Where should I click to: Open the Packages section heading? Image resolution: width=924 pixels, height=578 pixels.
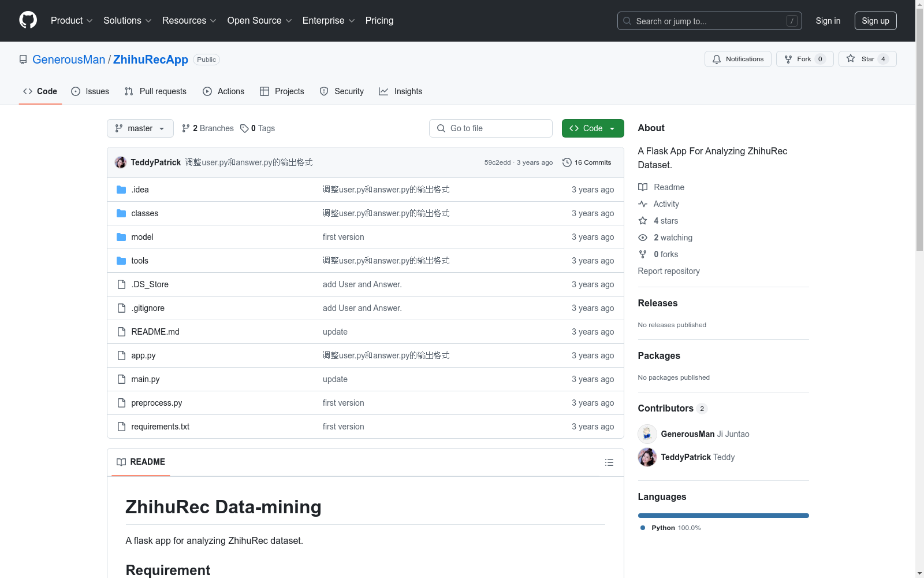click(x=659, y=355)
